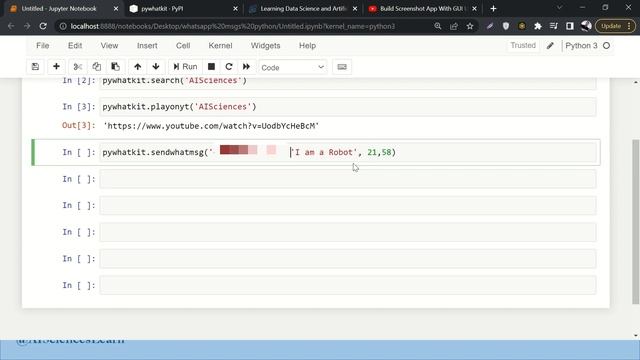Open the extensions puzzle icon
The image size is (640, 360).
pos(538,26)
